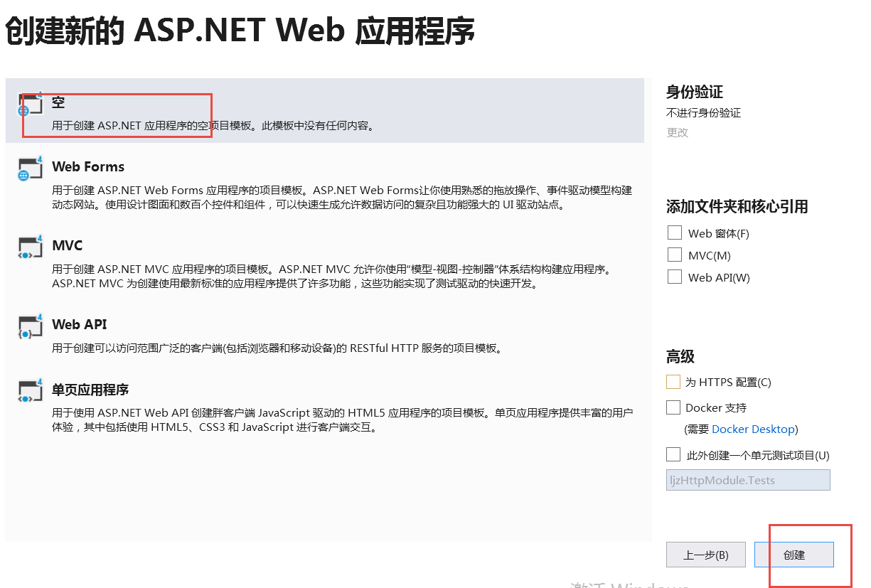Check the Web 窗体(F) checkbox

[x=675, y=232]
